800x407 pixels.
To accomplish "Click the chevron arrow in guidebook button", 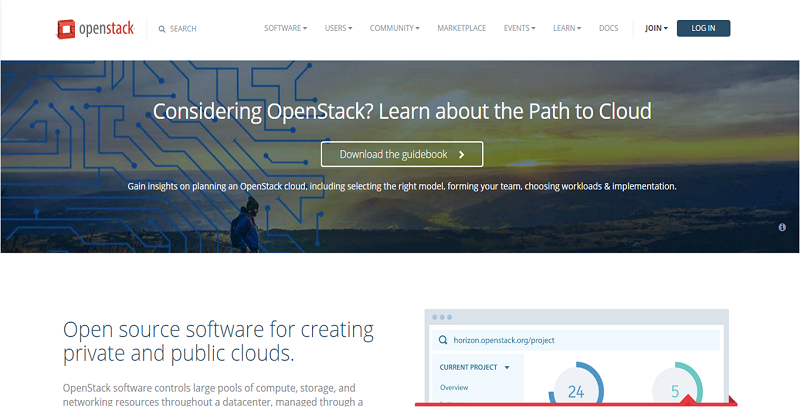I will pos(461,155).
